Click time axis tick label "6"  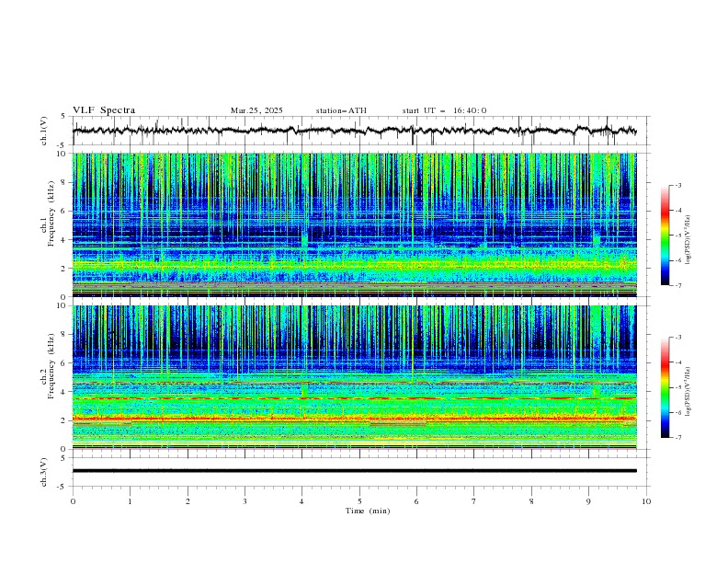tap(416, 501)
